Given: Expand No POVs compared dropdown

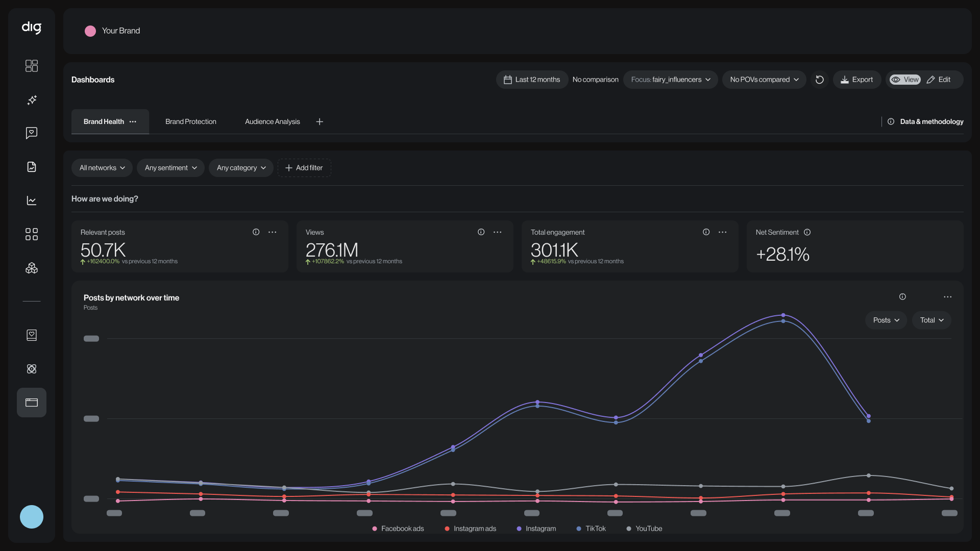Looking at the screenshot, I should pyautogui.click(x=764, y=80).
